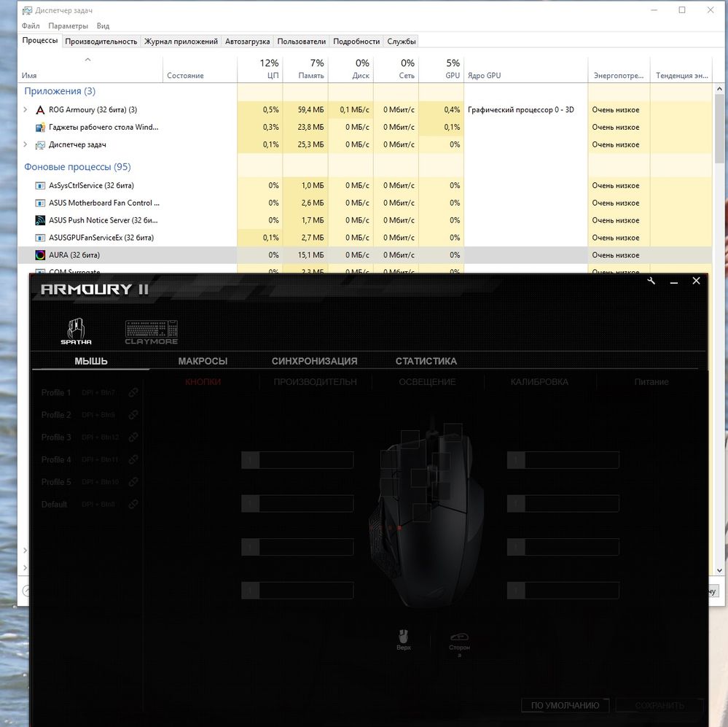The height and width of the screenshot is (727, 728).
Task: Sort processes by GPU percentage column
Action: coord(442,69)
